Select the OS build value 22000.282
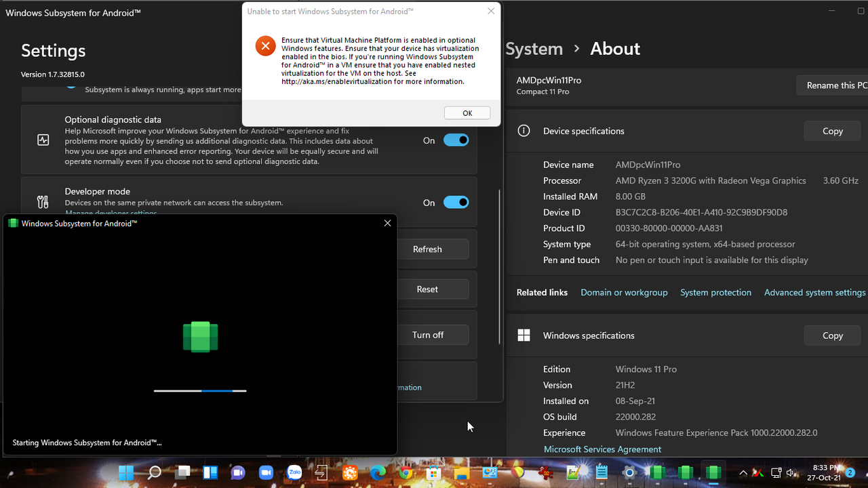868x488 pixels. [x=635, y=417]
